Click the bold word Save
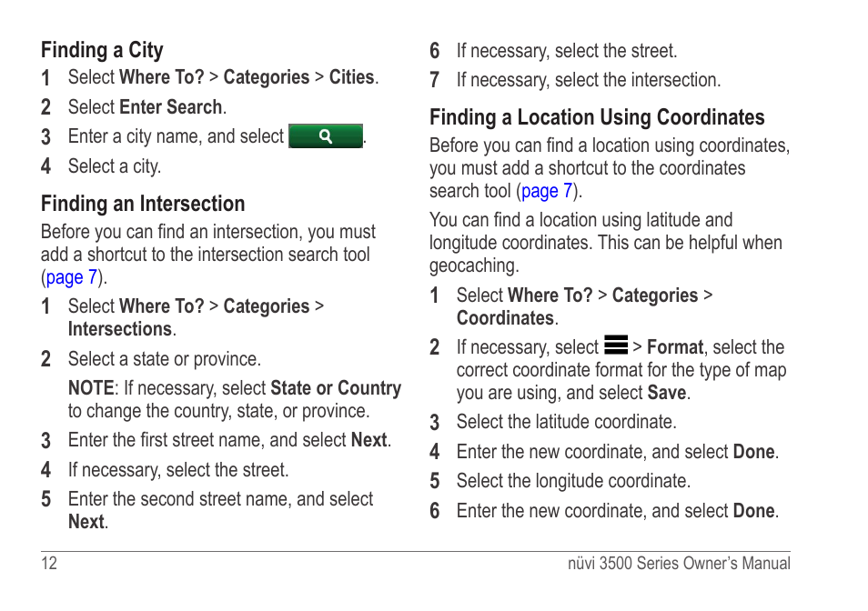 [667, 392]
